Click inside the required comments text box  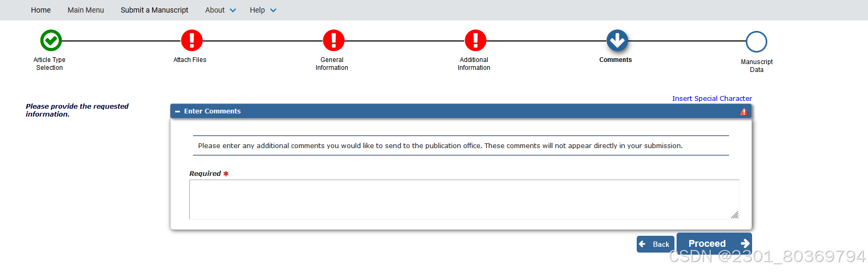click(x=464, y=200)
